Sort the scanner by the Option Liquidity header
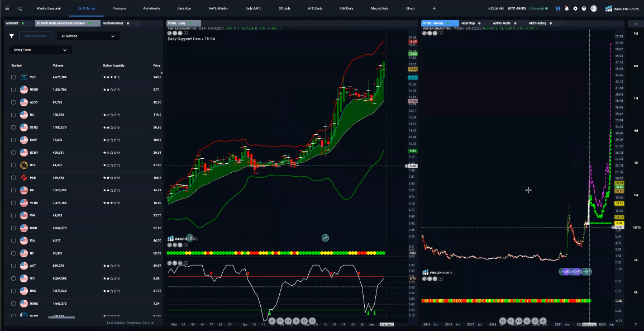 114,65
